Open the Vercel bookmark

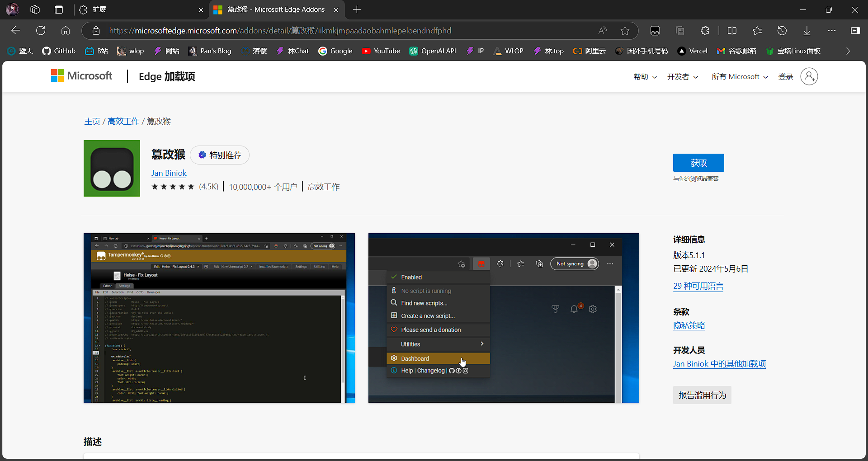692,51
